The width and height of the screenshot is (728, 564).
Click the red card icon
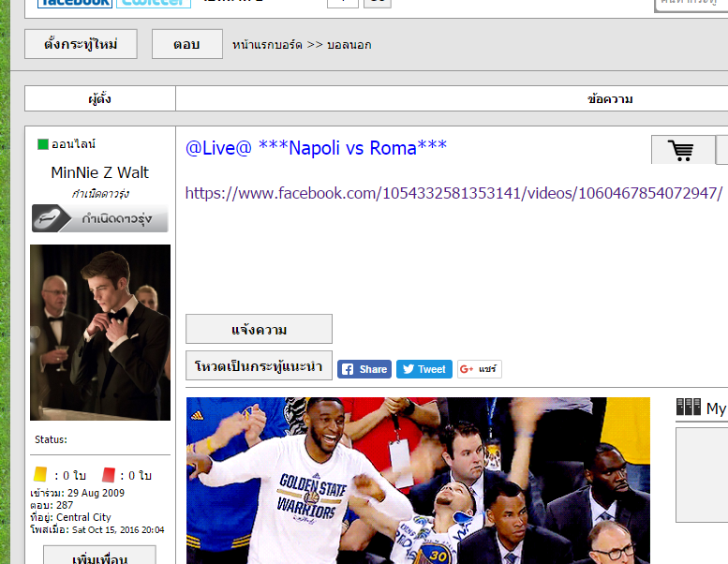(108, 474)
